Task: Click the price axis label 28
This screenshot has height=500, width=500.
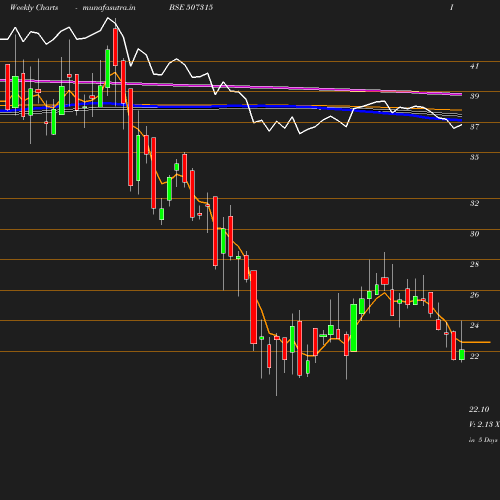Action: [x=474, y=264]
